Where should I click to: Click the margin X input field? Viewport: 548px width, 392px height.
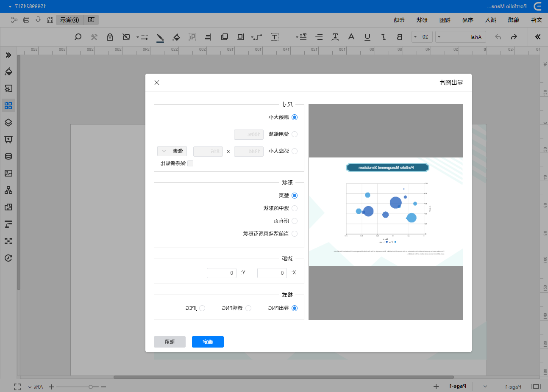[272, 273]
